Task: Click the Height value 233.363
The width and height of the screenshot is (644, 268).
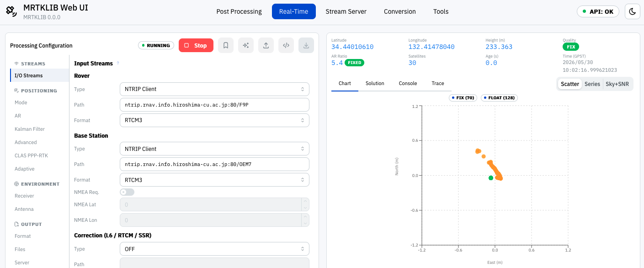Action: [x=499, y=47]
